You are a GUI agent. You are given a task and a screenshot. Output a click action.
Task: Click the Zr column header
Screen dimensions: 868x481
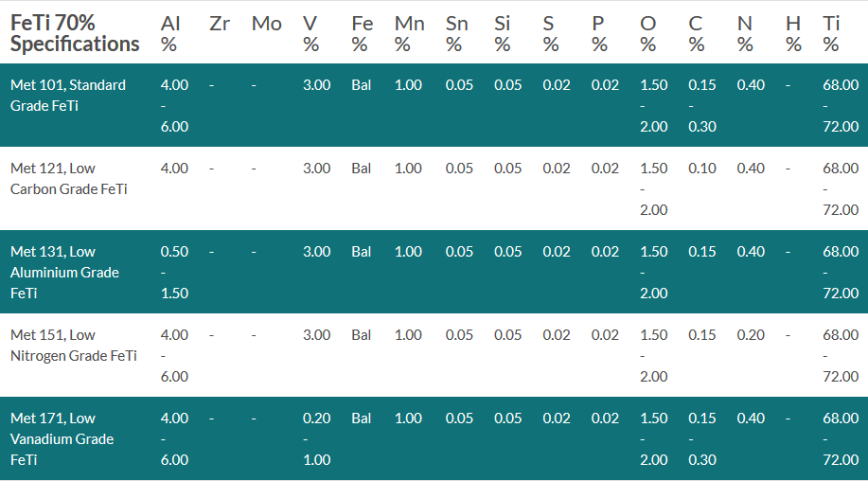pyautogui.click(x=220, y=24)
